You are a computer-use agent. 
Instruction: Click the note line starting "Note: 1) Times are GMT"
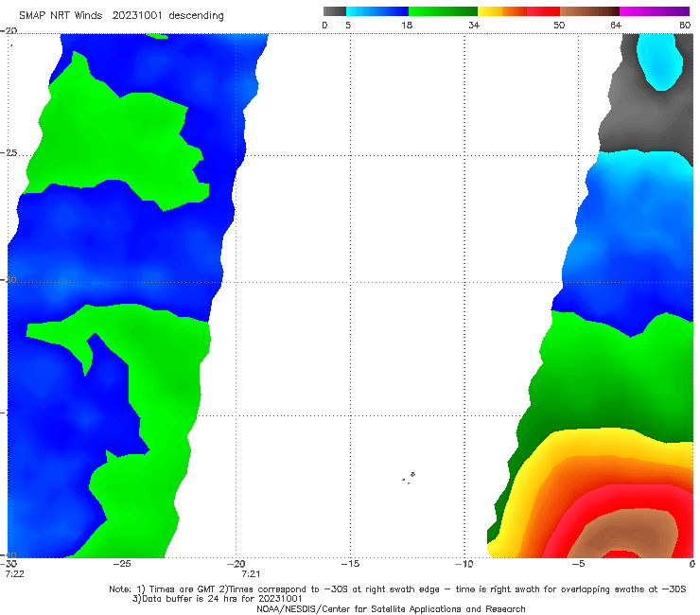(x=397, y=589)
